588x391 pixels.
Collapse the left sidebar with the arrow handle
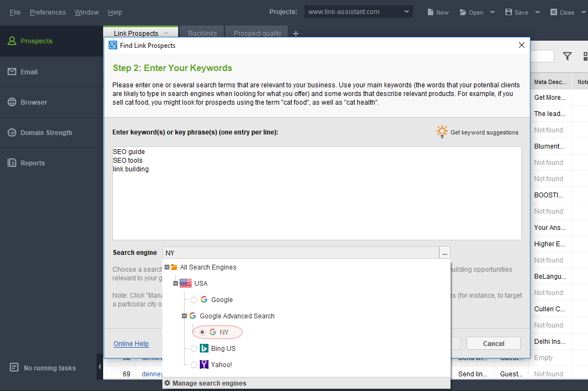[100, 367]
